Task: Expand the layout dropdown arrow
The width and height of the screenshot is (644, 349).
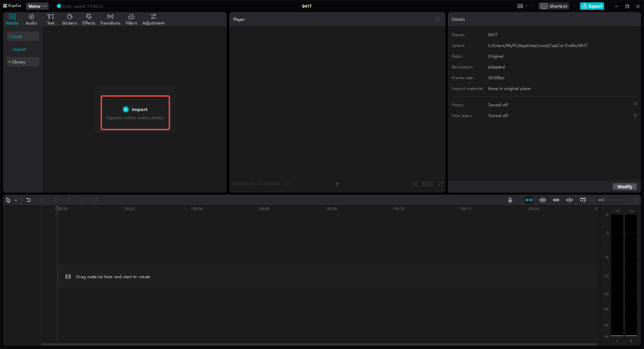Action: (x=526, y=6)
